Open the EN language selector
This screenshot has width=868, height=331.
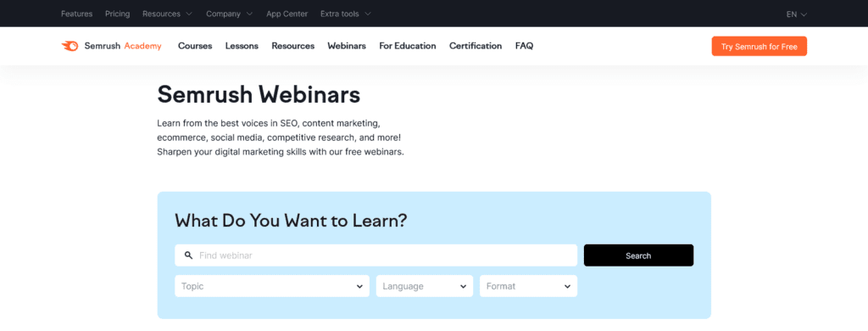tap(797, 14)
